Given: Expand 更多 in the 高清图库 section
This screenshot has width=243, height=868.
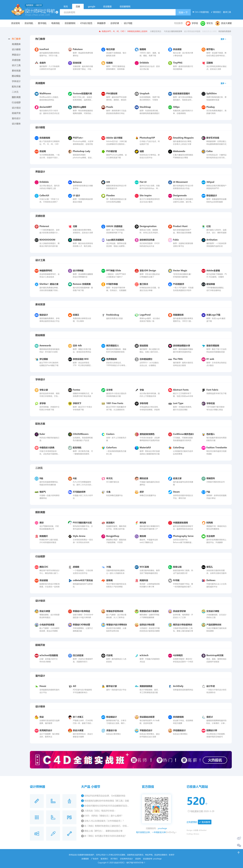Looking at the screenshot, I should (x=223, y=83).
